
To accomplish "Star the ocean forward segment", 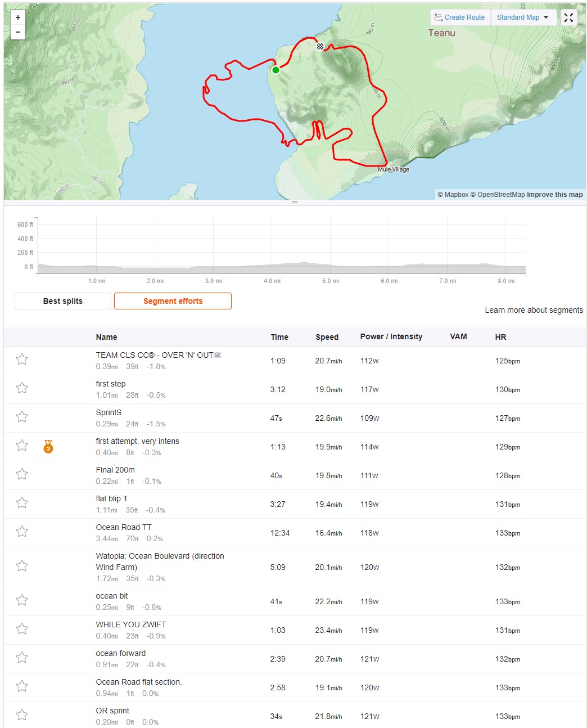I will coord(22,657).
